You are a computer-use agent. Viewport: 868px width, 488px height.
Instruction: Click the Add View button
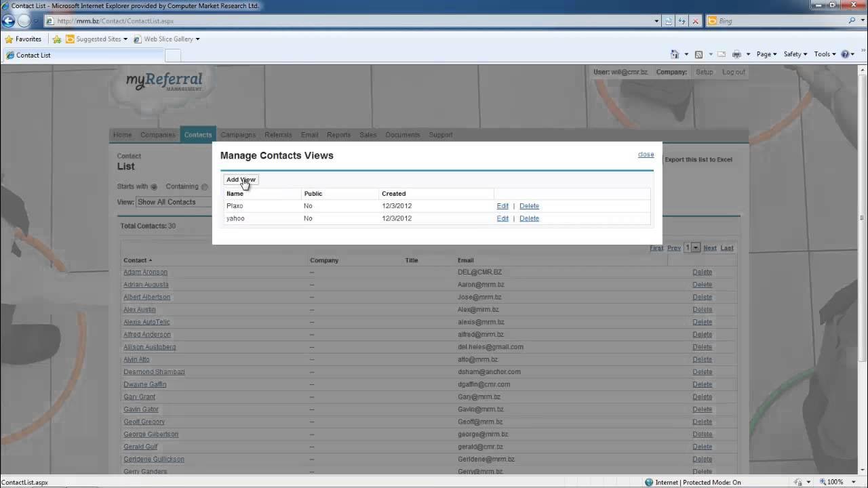(x=241, y=180)
